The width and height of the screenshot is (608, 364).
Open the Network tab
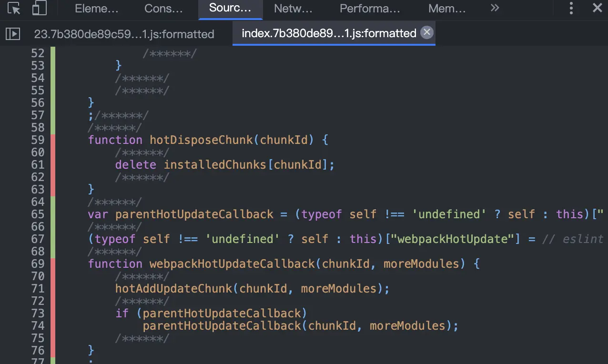point(293,9)
